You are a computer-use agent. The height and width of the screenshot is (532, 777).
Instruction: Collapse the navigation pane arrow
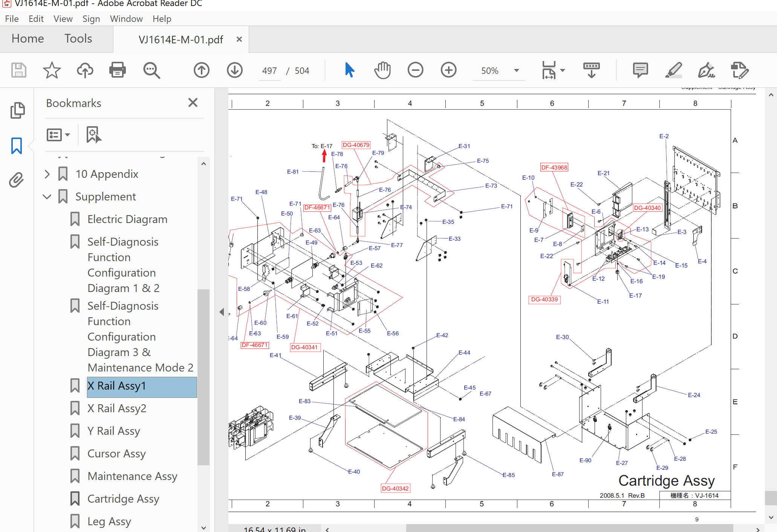(x=222, y=312)
